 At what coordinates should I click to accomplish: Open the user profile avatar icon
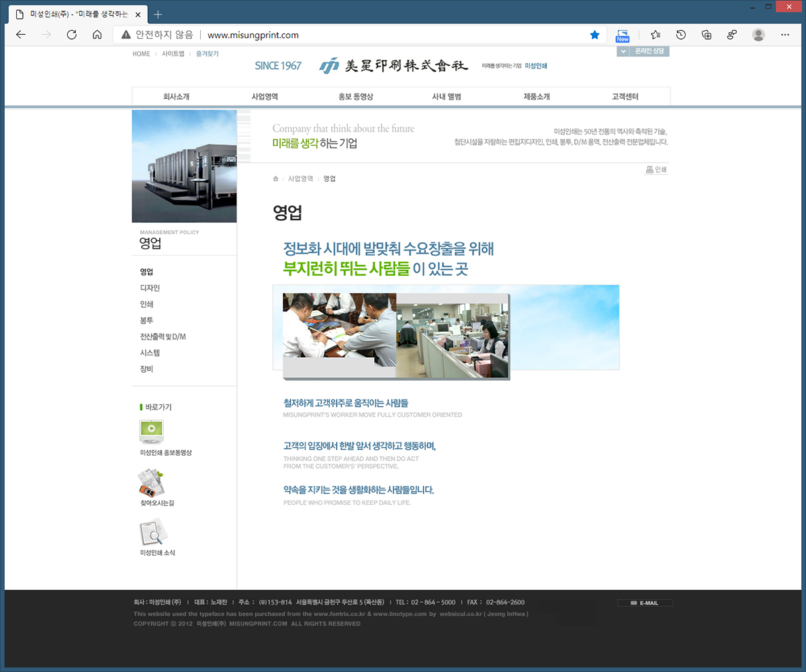[x=758, y=35]
